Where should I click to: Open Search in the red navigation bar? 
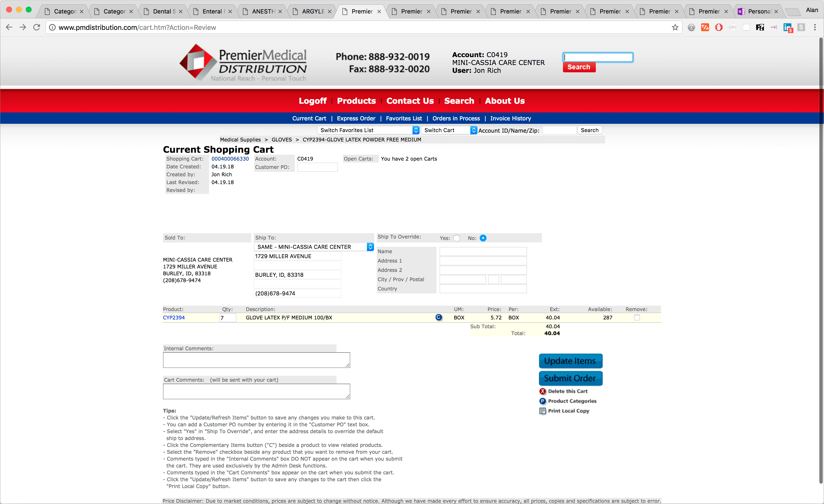pyautogui.click(x=459, y=101)
